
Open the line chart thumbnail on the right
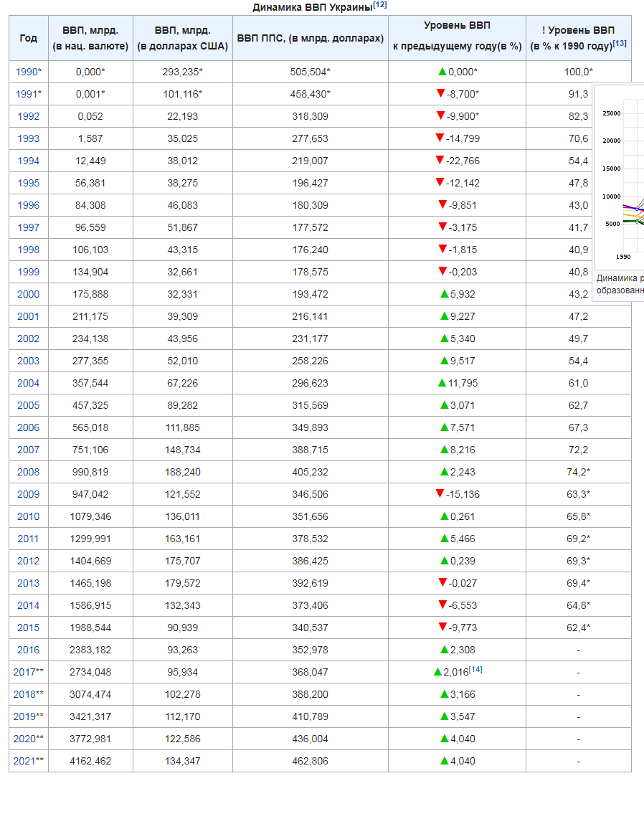point(622,179)
